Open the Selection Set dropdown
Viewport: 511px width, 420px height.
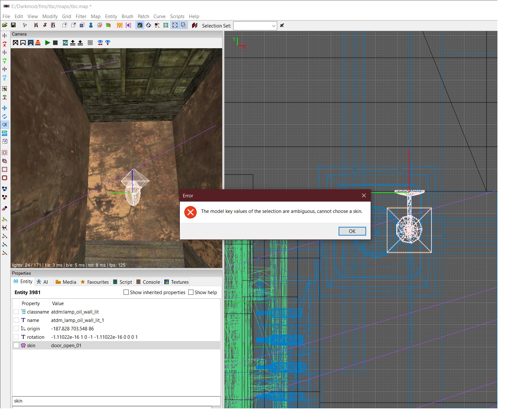point(273,26)
